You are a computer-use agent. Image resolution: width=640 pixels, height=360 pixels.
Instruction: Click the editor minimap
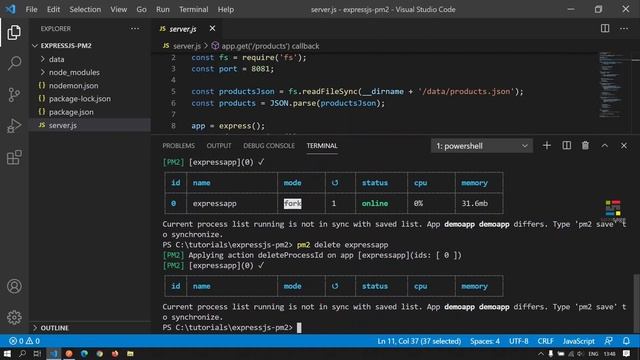[611, 84]
